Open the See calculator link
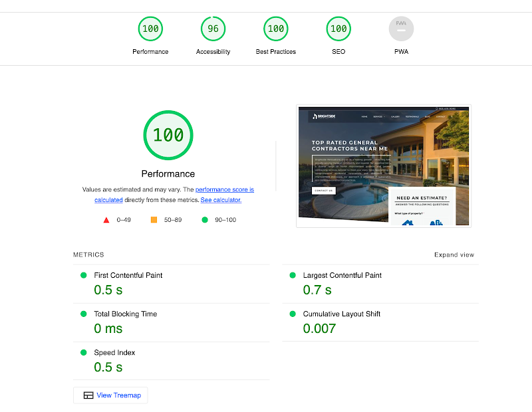 click(221, 199)
